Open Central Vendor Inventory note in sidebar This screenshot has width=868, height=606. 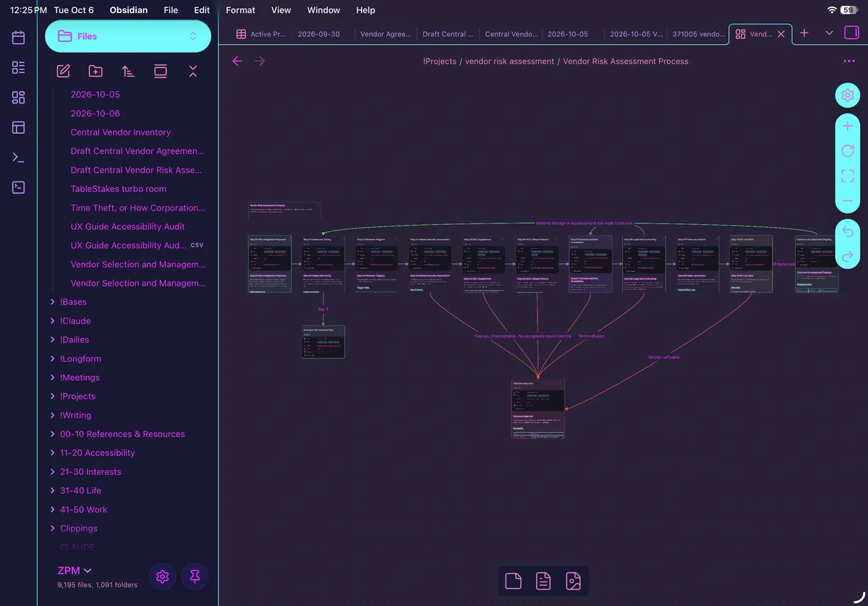coord(121,132)
